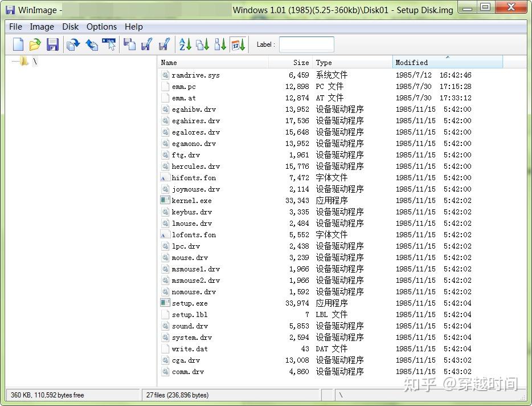The image size is (532, 406).
Task: Save the current disk image
Action: (52, 44)
